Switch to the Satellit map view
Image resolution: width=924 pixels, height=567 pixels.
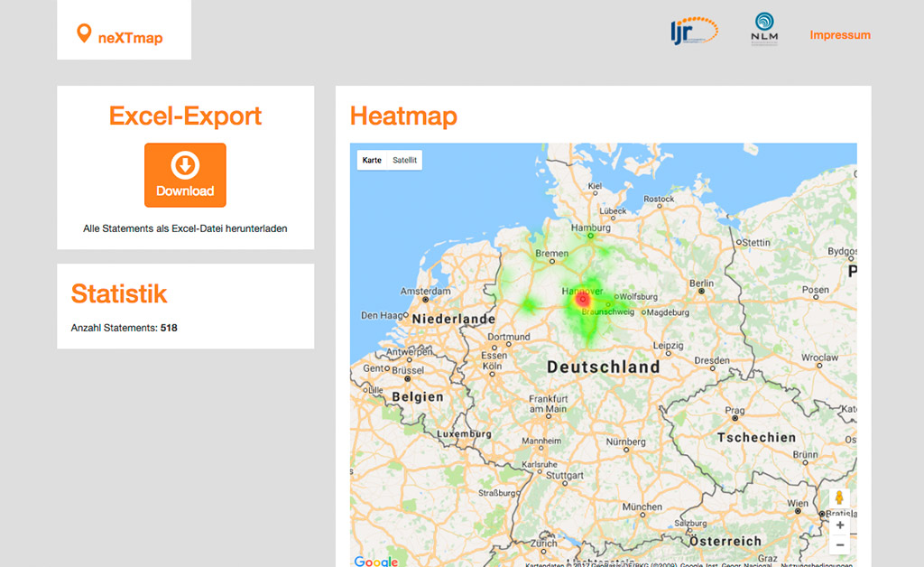click(404, 160)
